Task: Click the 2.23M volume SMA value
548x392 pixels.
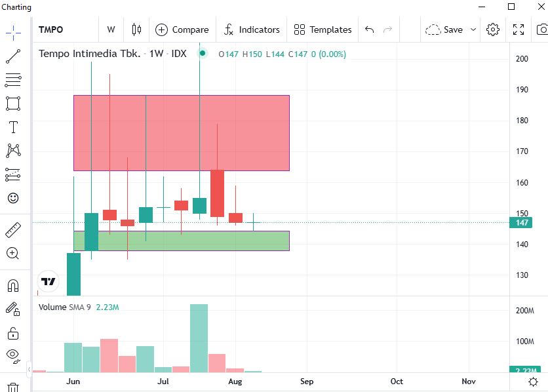Action: (x=108, y=307)
